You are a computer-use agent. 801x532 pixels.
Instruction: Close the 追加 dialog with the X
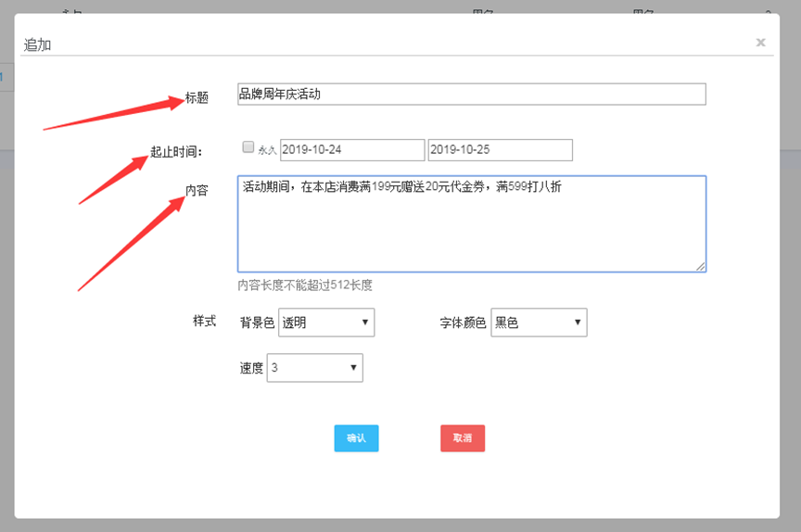760,42
